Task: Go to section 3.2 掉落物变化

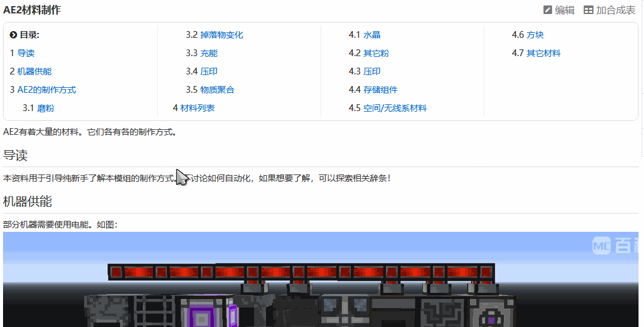Action: 221,35
